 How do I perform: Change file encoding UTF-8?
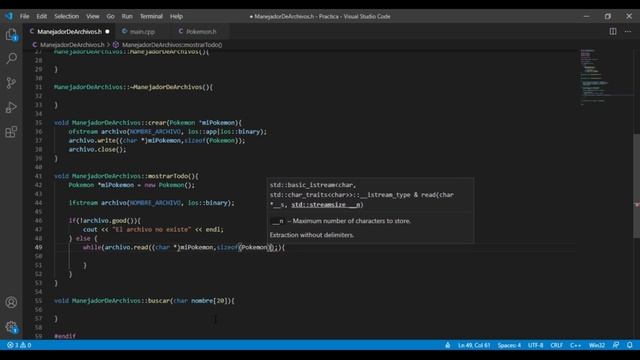pos(536,345)
